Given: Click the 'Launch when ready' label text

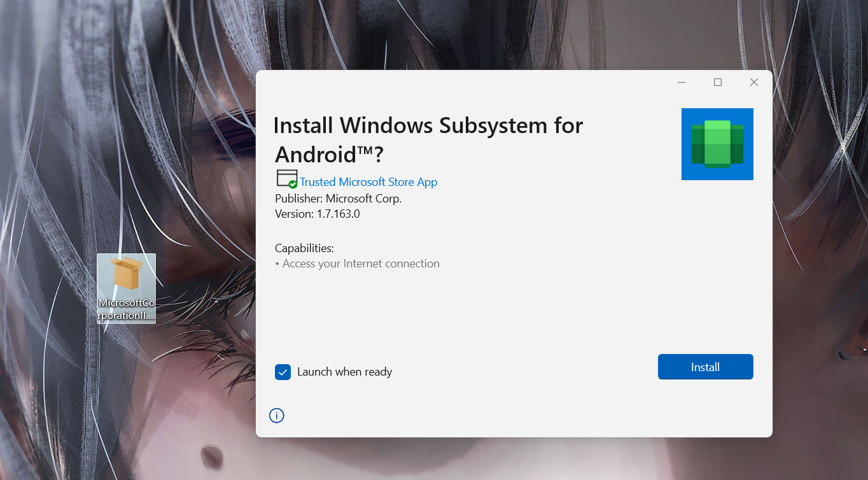Looking at the screenshot, I should [x=344, y=372].
